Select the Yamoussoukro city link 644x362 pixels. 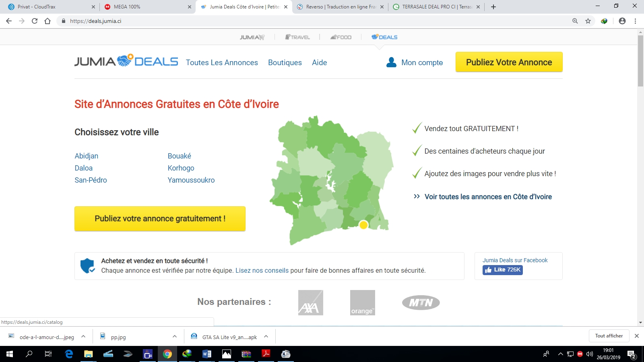[x=191, y=180]
